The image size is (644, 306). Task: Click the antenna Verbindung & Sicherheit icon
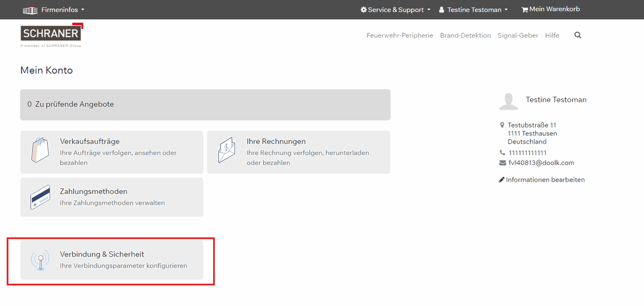(40, 260)
